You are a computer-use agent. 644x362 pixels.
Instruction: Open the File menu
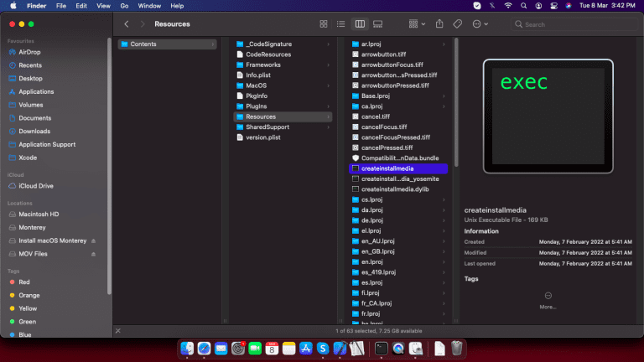[60, 6]
